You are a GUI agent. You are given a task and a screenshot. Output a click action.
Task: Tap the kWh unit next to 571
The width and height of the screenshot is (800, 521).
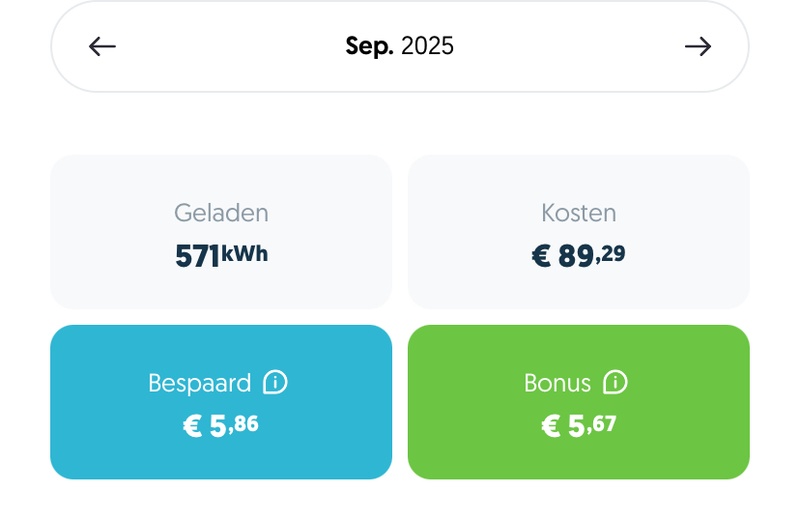pyautogui.click(x=245, y=253)
